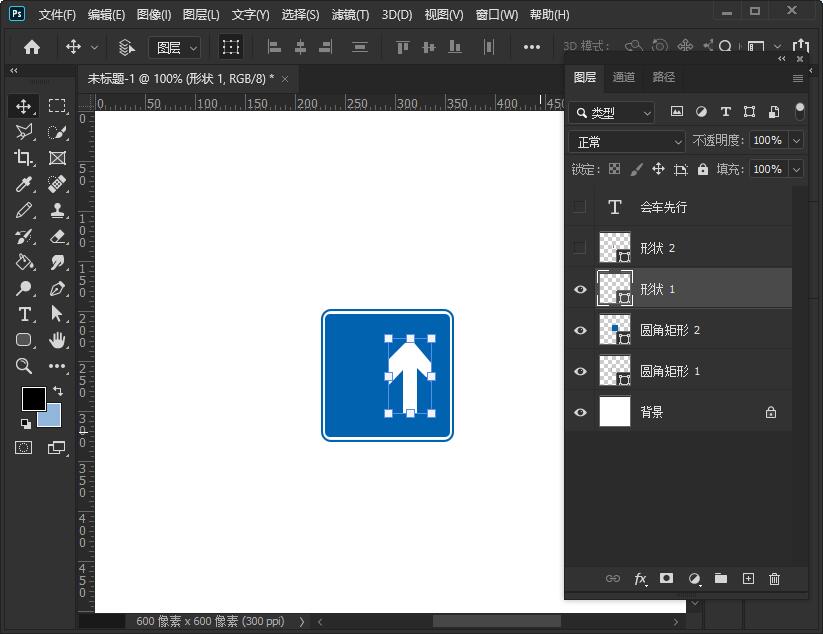Viewport: 823px width, 634px height.
Task: Add a layer style with fx button
Action: point(640,579)
